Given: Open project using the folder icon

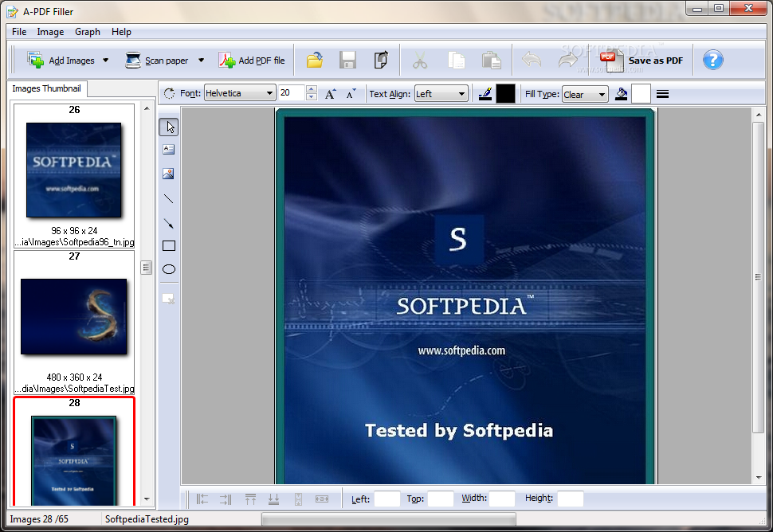Looking at the screenshot, I should [x=315, y=60].
